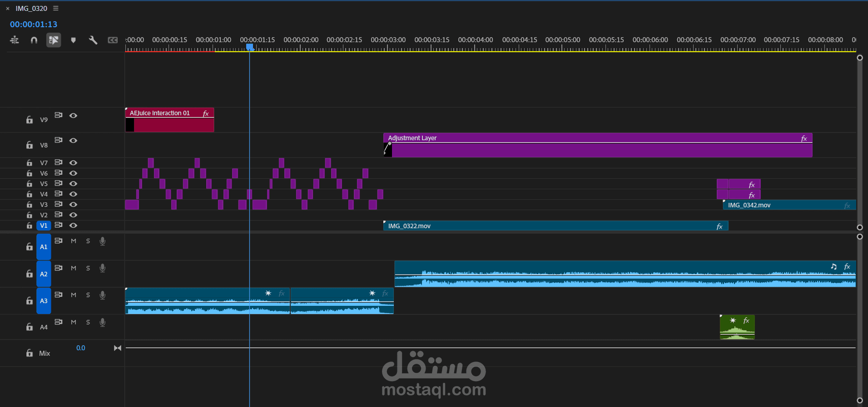Hide track V3 output eye
The image size is (868, 407).
pyautogui.click(x=73, y=205)
